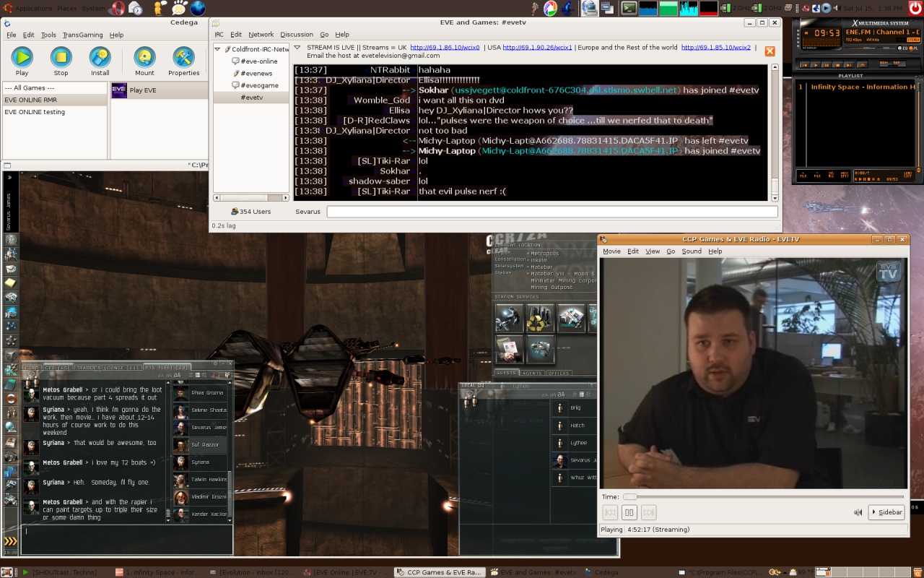Switch to the CORP chat tab in EVE
The image size is (924, 578).
[x=31, y=368]
